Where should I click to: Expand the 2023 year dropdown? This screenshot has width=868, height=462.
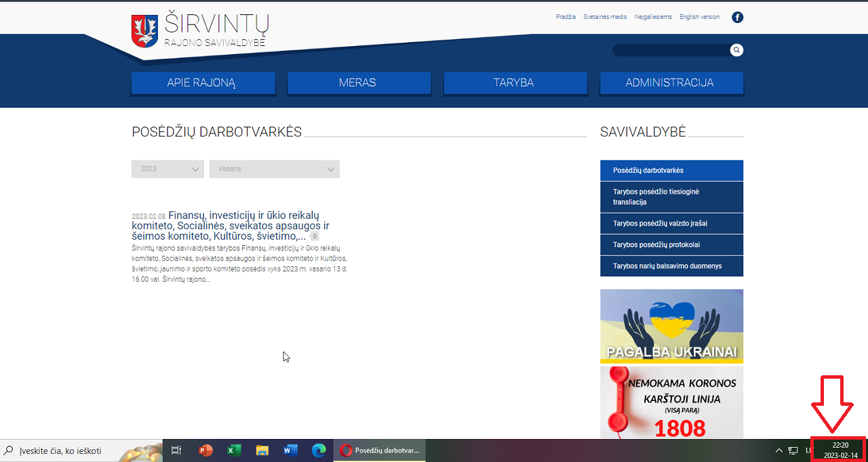[x=167, y=169]
